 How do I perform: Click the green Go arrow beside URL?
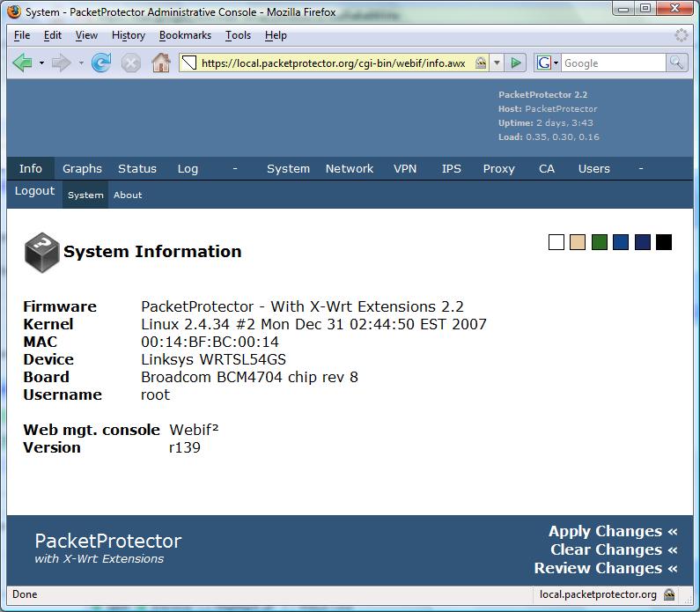[516, 63]
